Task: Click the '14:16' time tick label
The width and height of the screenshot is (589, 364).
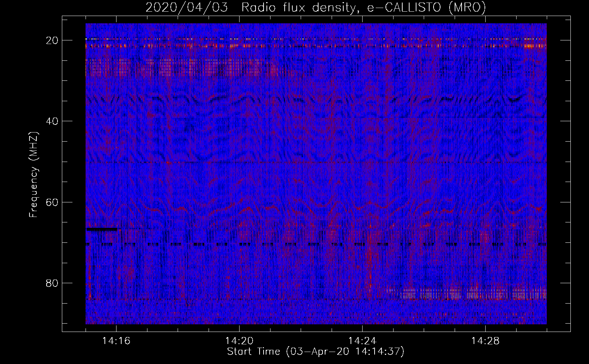Action: [116, 341]
